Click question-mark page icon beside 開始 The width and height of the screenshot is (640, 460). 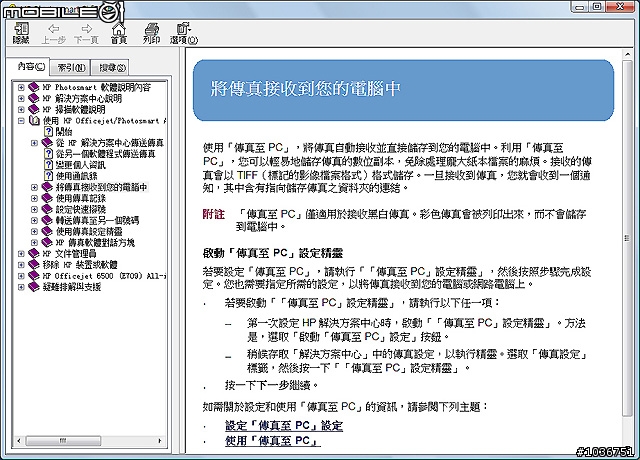(48, 131)
